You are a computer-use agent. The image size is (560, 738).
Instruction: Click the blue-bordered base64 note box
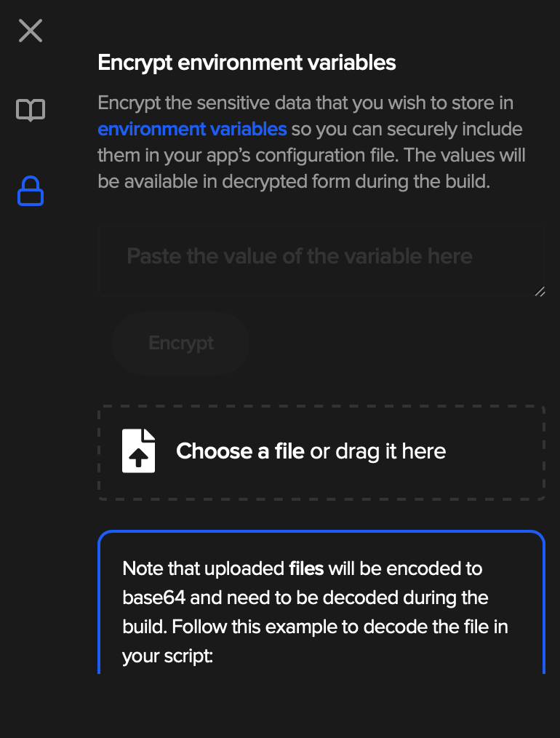[x=321, y=602]
